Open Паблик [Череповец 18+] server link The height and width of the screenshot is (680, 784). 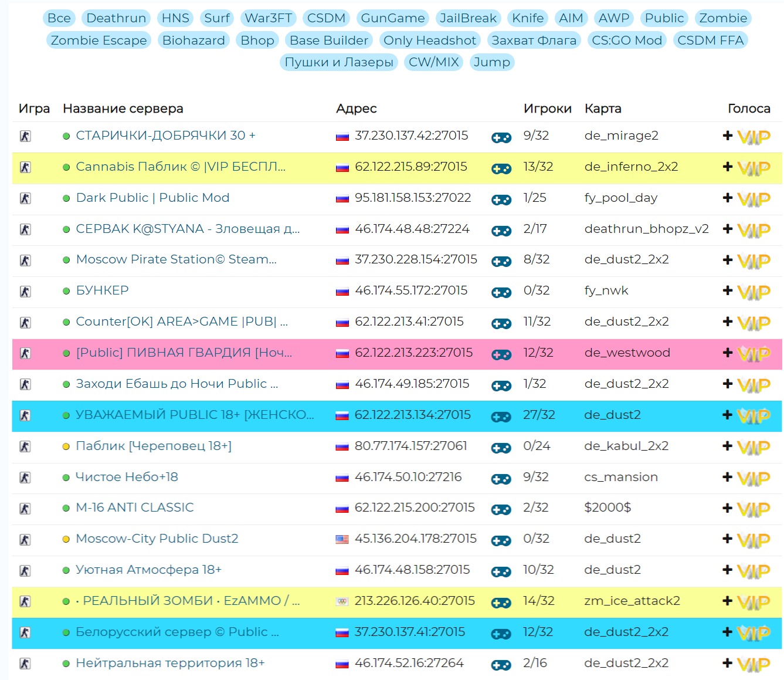click(154, 446)
